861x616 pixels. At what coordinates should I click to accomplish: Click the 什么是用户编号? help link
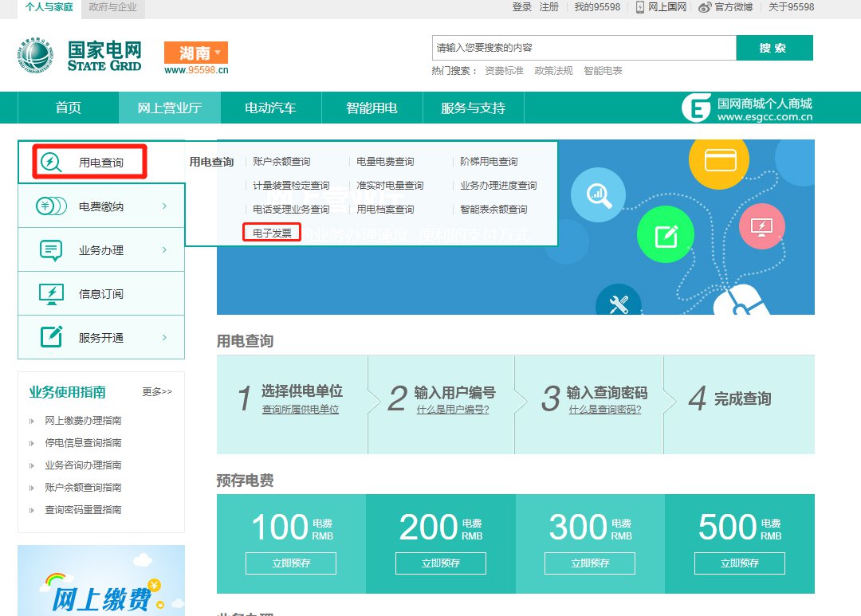click(x=452, y=410)
